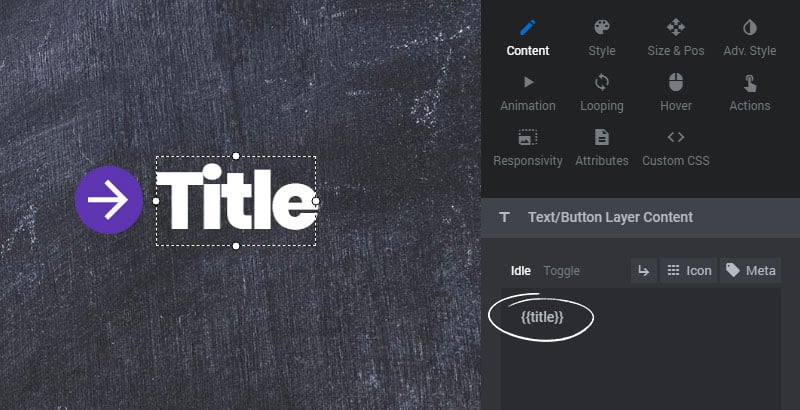Open Custom CSS code icon
The height and width of the screenshot is (410, 800).
click(x=676, y=137)
